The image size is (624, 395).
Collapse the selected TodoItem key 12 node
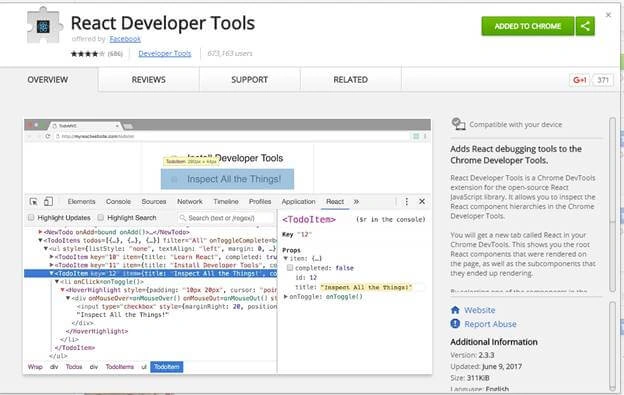[51, 274]
